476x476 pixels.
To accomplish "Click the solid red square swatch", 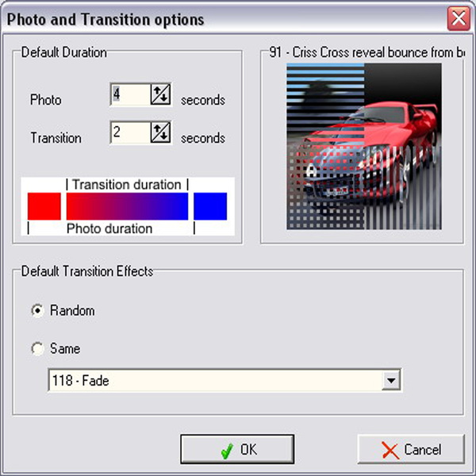I will (44, 206).
